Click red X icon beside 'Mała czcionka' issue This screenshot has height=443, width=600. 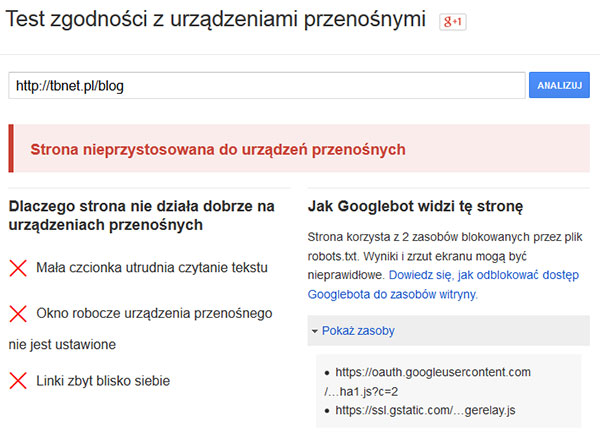point(18,268)
